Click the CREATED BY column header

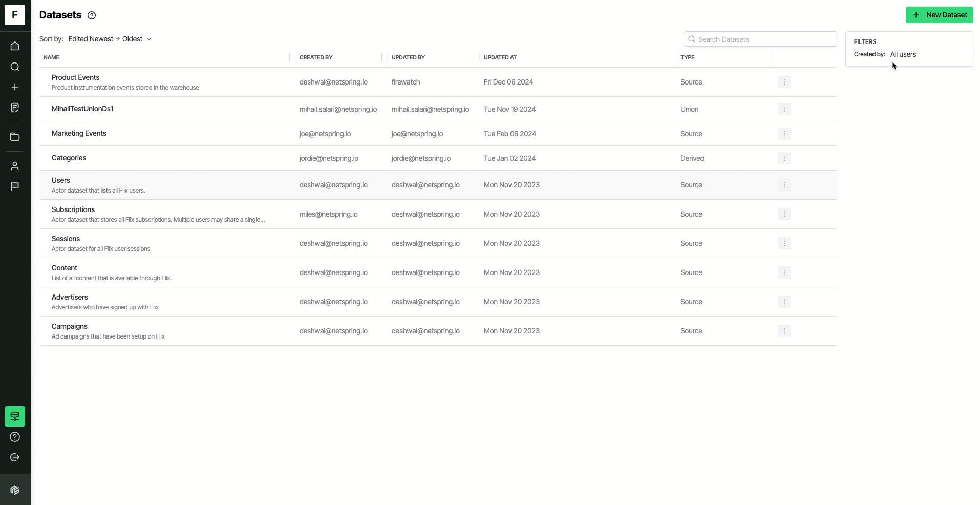coord(316,57)
